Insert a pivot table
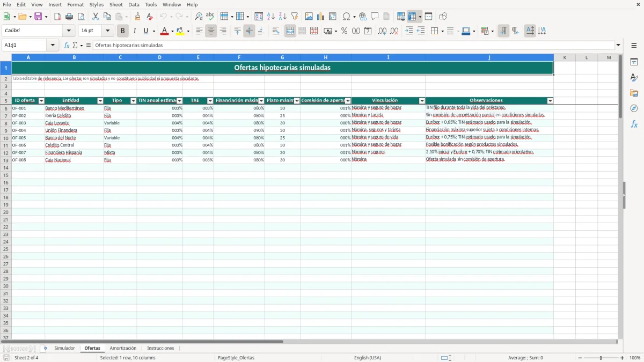The height and width of the screenshot is (362, 644). point(333,17)
